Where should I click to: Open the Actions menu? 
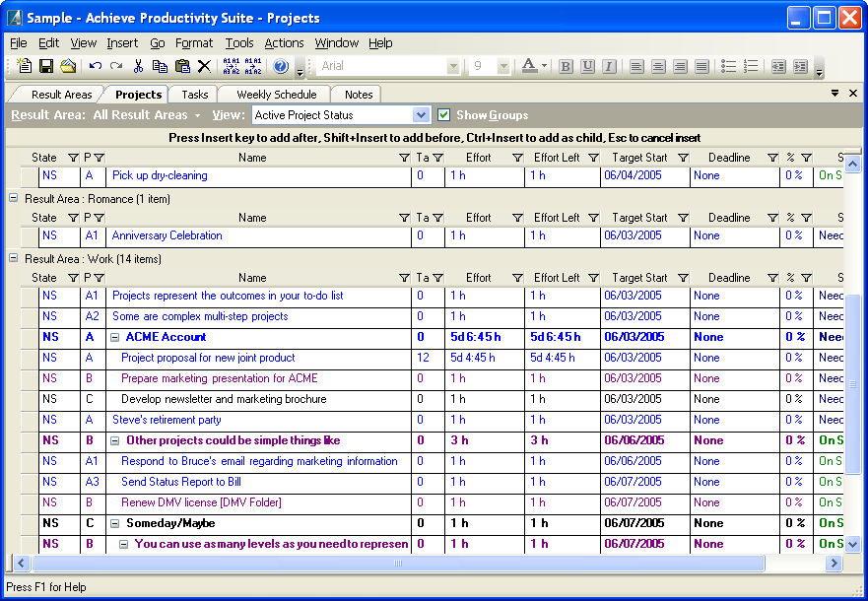pyautogui.click(x=284, y=43)
